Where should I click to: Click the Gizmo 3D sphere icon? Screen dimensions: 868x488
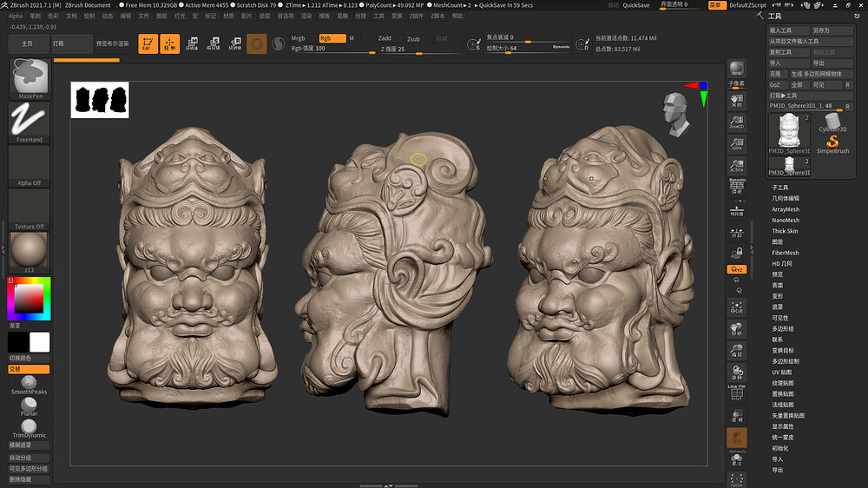click(257, 43)
